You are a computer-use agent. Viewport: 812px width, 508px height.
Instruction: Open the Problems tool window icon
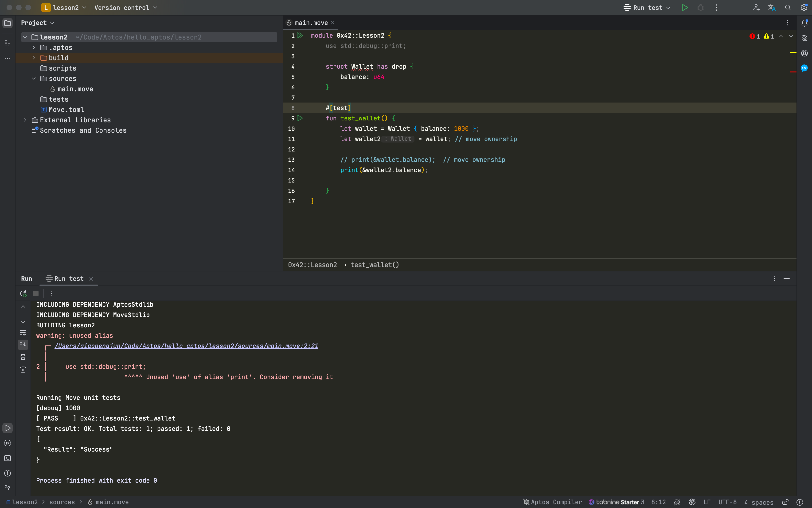(7, 473)
